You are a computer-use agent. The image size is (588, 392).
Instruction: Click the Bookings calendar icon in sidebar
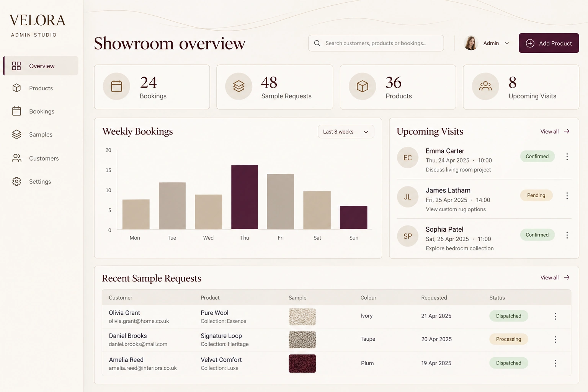(x=16, y=111)
